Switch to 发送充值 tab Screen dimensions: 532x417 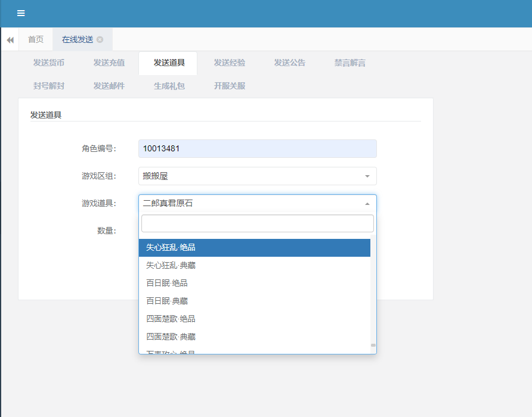(x=109, y=63)
